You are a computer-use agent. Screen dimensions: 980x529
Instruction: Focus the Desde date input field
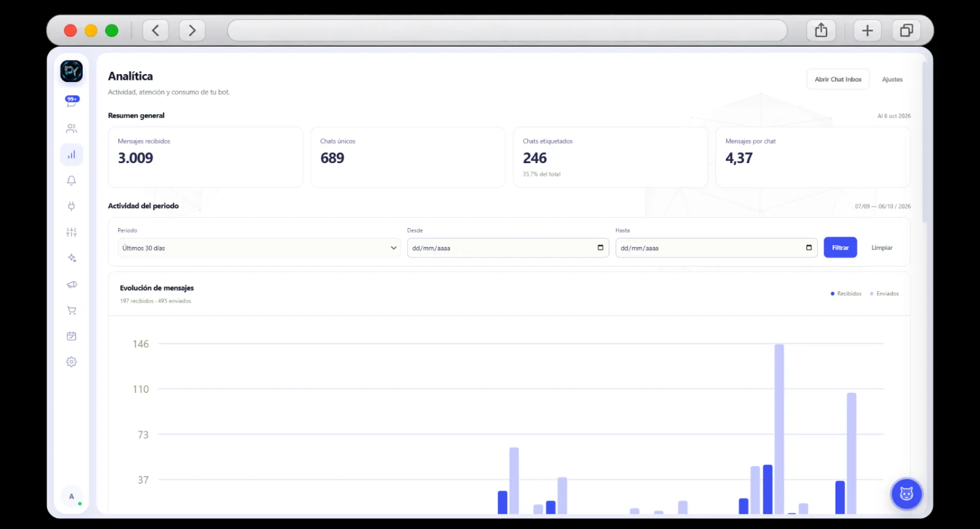(x=508, y=248)
